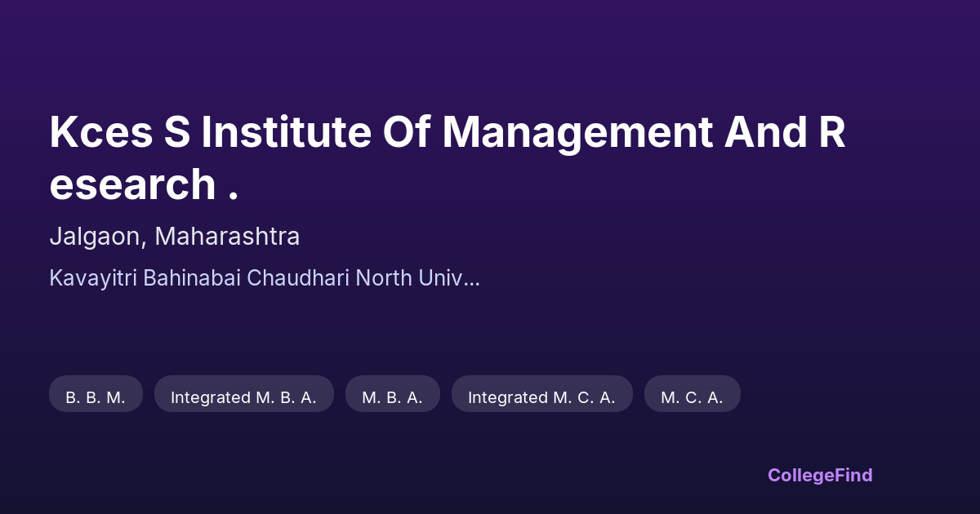Click the word Bahinabai in the affiliation text
The image size is (980, 514).
(192, 278)
